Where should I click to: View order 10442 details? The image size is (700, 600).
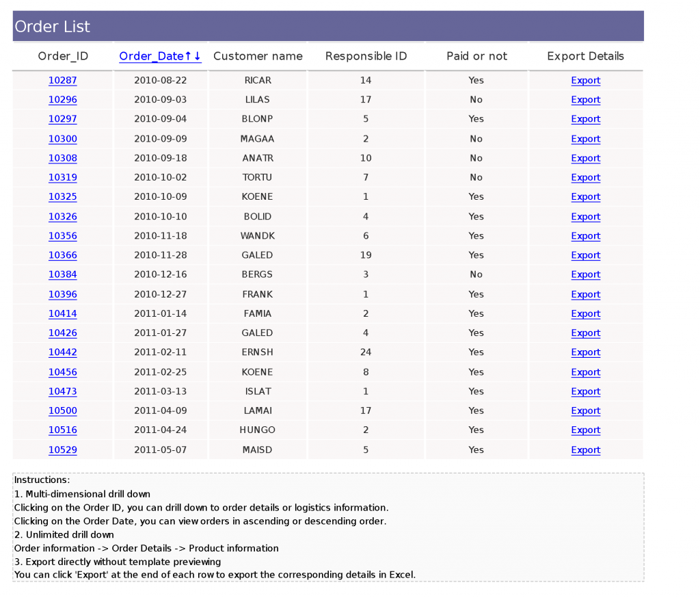pyautogui.click(x=62, y=352)
